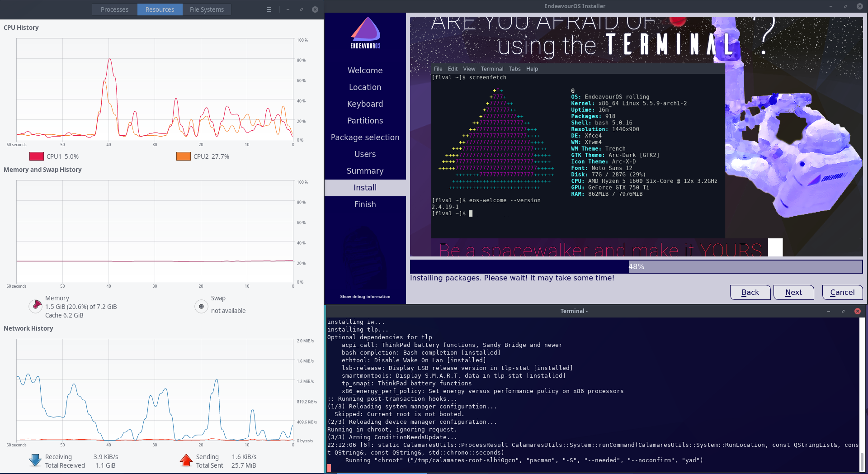
Task: Maximize the EndeavourOS Installer window
Action: (x=845, y=6)
